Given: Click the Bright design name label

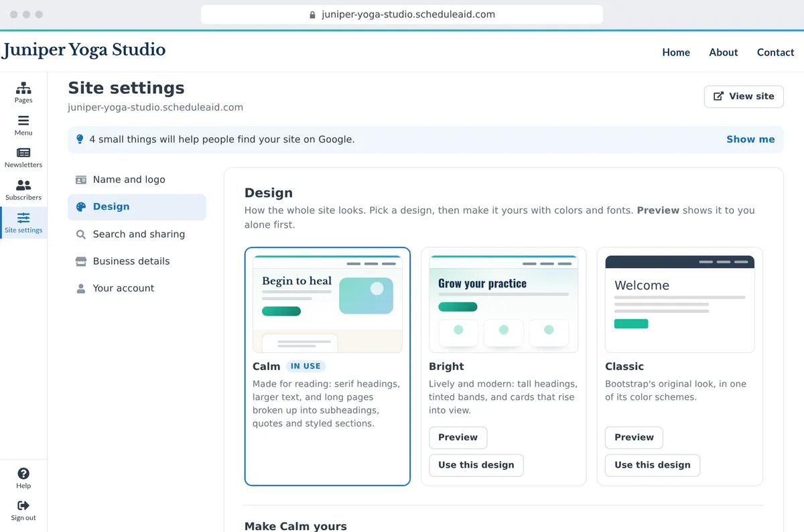Looking at the screenshot, I should click(x=446, y=367).
